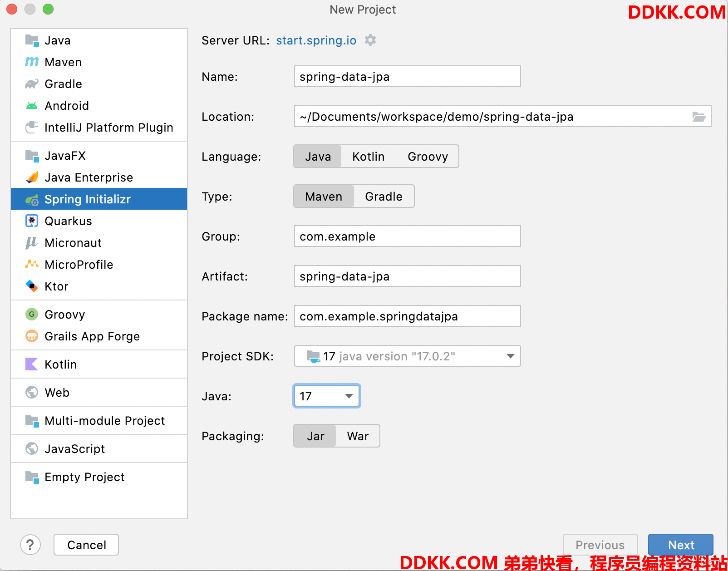The width and height of the screenshot is (728, 571).
Task: Choose Maven as project type
Action: pyautogui.click(x=324, y=197)
